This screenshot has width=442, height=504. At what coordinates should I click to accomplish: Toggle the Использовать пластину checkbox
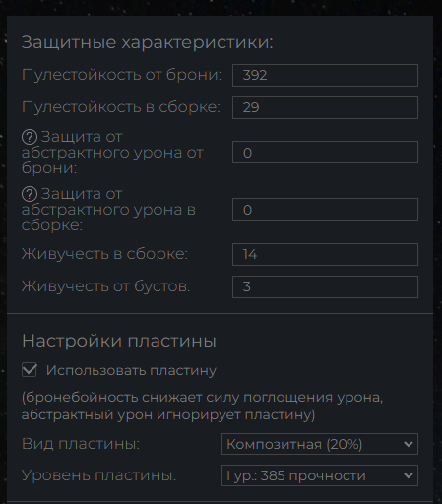pyautogui.click(x=30, y=370)
